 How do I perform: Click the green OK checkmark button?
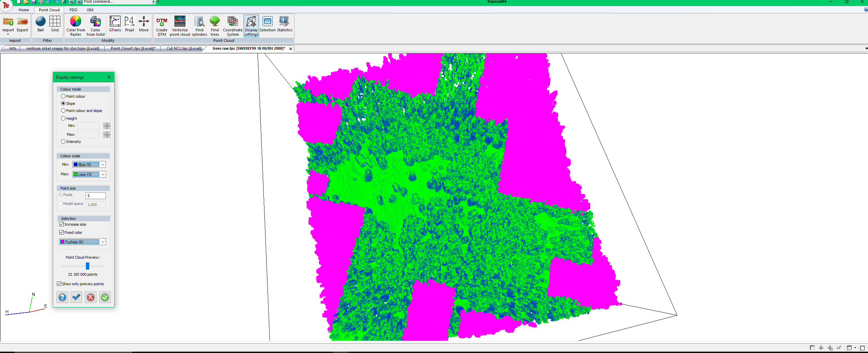point(105,297)
